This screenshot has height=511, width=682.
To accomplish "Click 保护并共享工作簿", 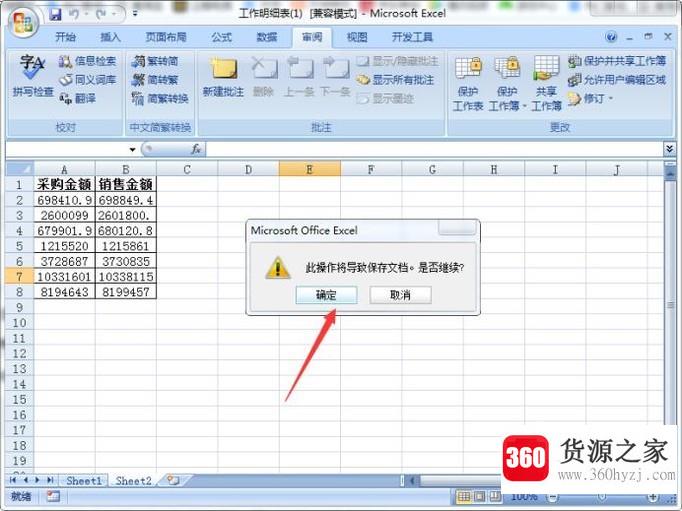I will coord(617,61).
